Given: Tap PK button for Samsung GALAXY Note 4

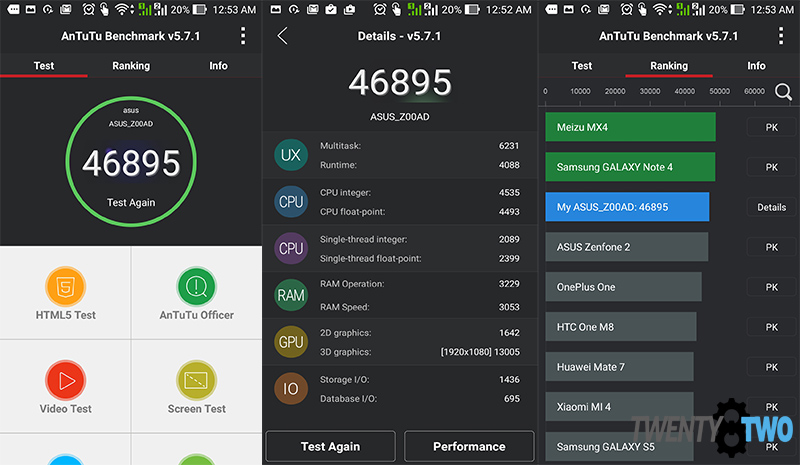Looking at the screenshot, I should [x=771, y=167].
